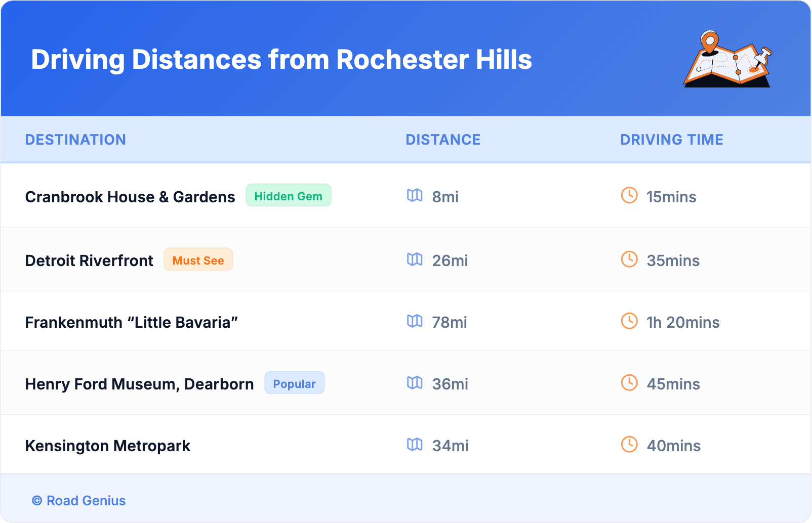
Task: Open the Road Genius copyright link
Action: [x=79, y=501]
